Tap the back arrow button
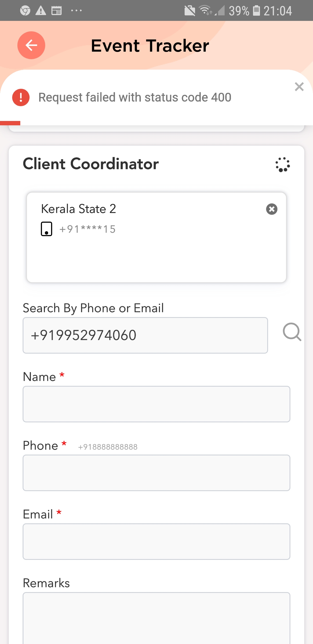Image resolution: width=313 pixels, height=644 pixels. pyautogui.click(x=31, y=45)
